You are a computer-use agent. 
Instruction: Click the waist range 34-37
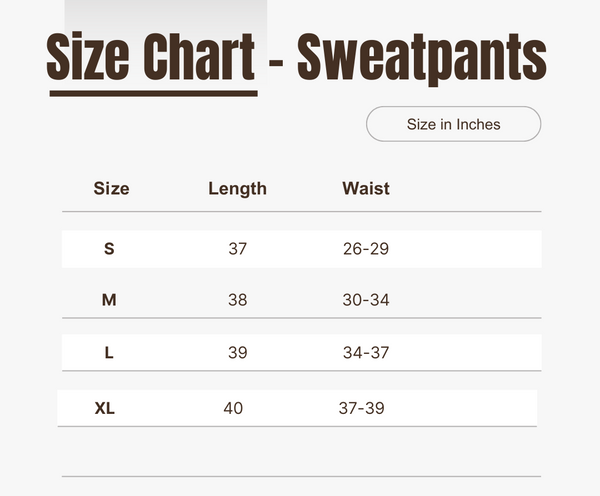click(x=366, y=352)
